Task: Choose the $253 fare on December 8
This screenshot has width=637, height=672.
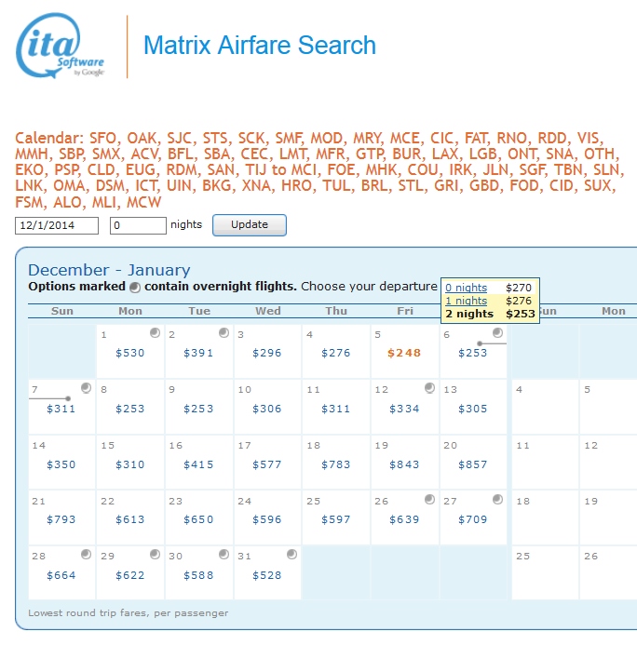Action: [x=130, y=409]
